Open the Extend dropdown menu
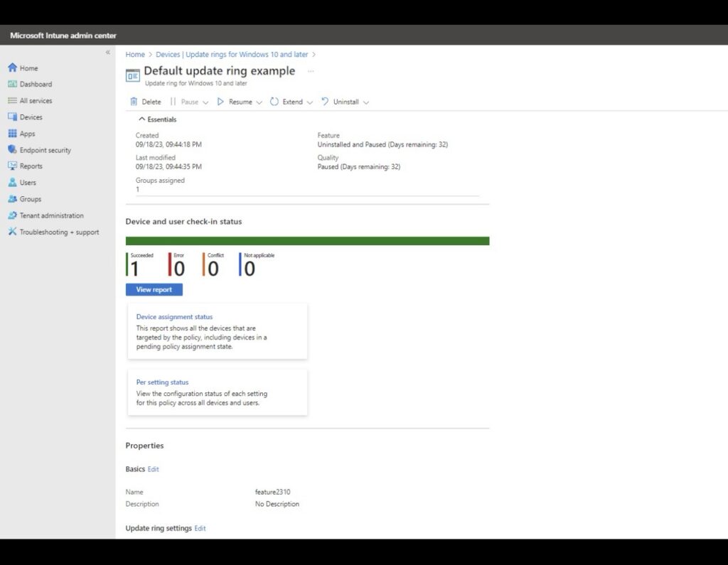The image size is (728, 565). pos(309,102)
